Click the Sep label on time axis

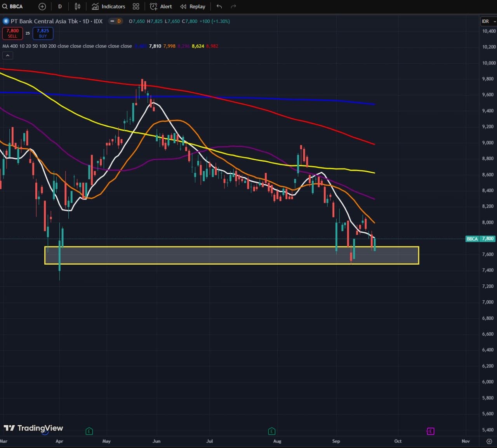336,441
